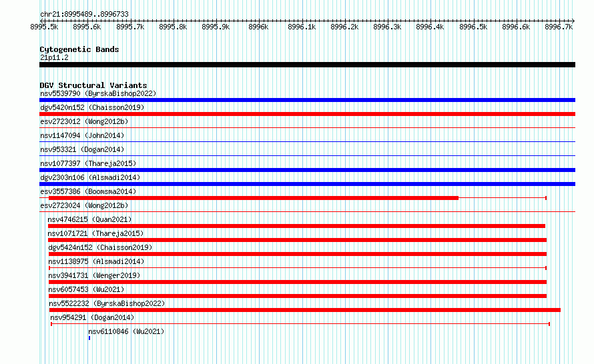Click the 8995.6k ruler tick label
Viewport: 594px width, 364px height.
(x=87, y=27)
